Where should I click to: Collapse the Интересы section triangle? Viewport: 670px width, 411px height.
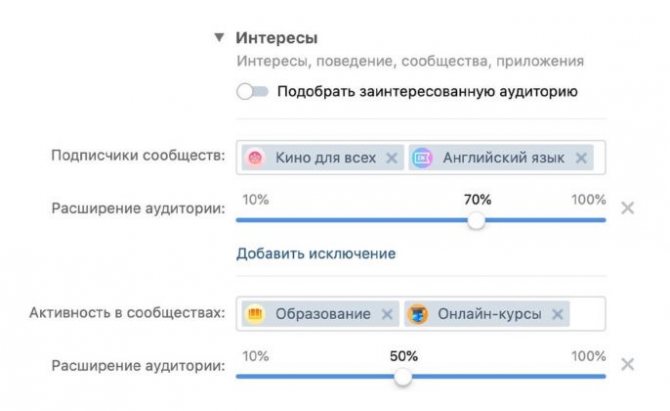[219, 38]
